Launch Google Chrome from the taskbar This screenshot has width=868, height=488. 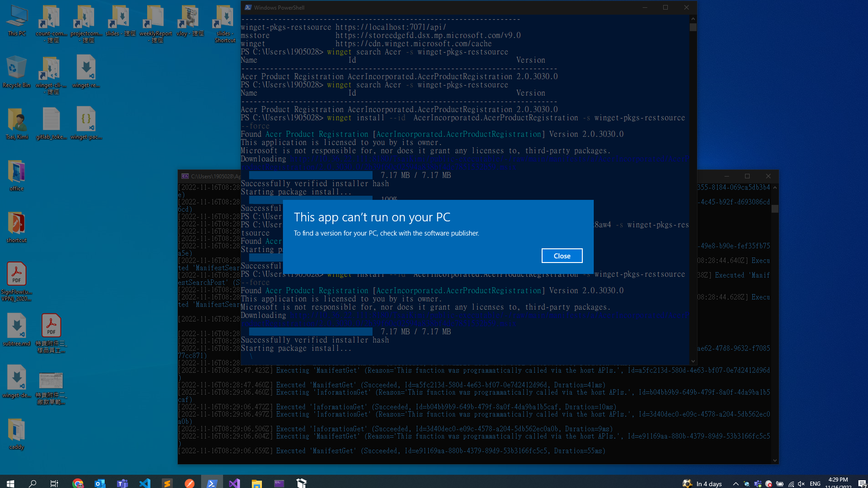click(78, 483)
